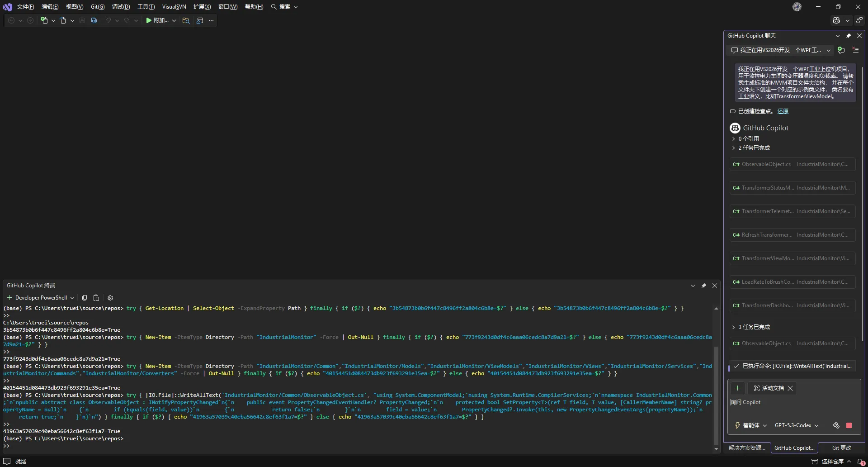868x467 pixels.
Task: Start a new Copilot chat thread
Action: 841,50
